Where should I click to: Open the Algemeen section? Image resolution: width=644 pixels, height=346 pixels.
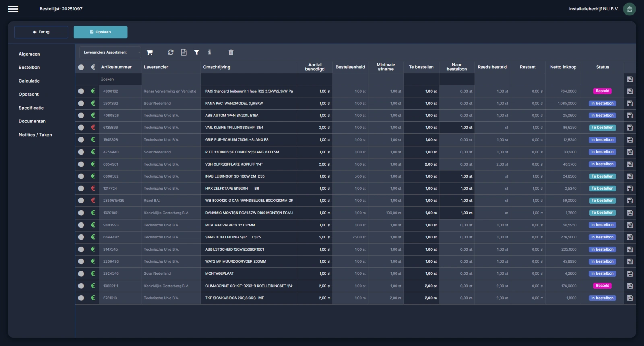[x=29, y=54]
